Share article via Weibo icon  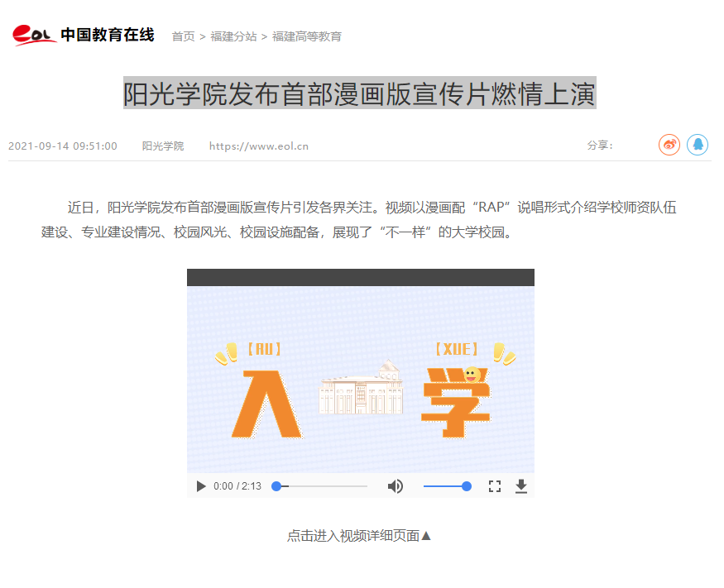pyautogui.click(x=669, y=145)
